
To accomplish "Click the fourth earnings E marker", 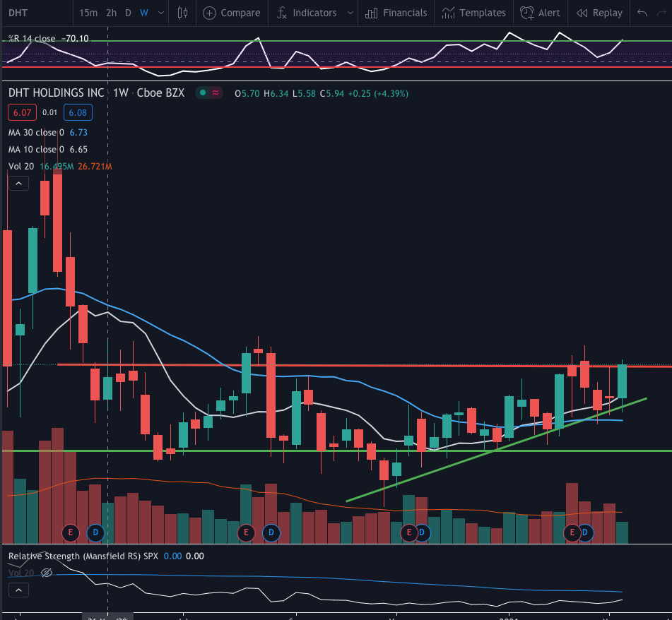I will coord(572,533).
